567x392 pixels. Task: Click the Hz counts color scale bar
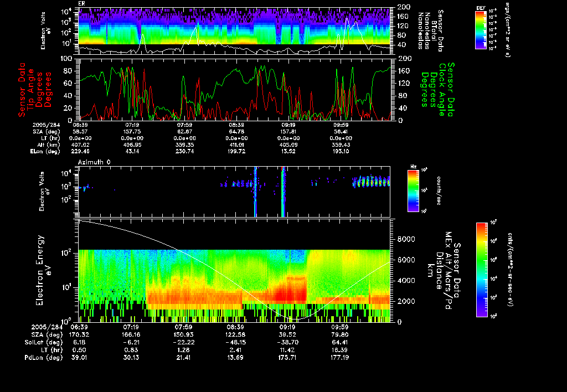[x=413, y=191]
